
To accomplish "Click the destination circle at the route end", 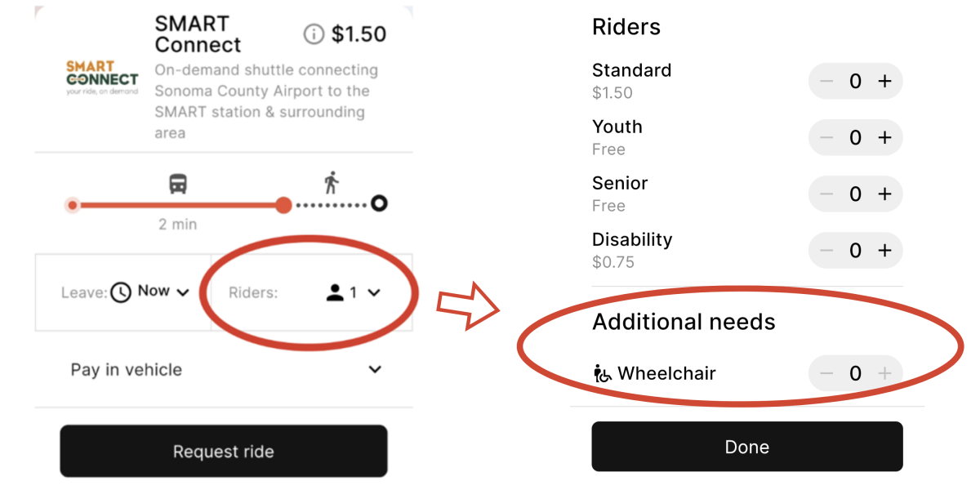I will 379,204.
